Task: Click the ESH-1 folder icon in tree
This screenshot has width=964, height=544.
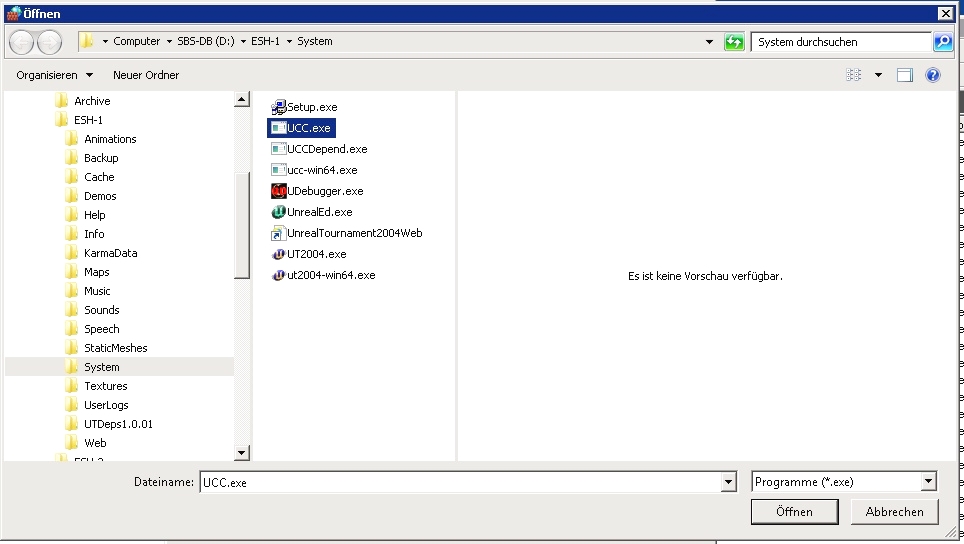Action: click(61, 120)
